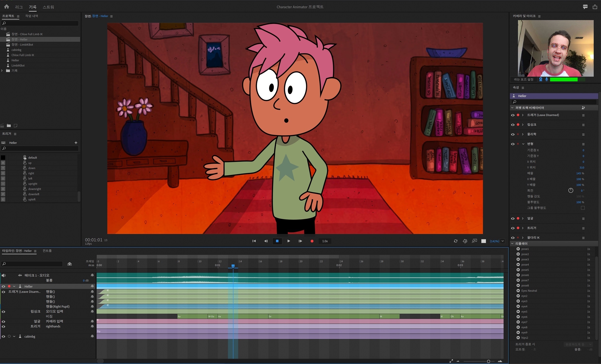Open the 작업 내역 tab
The image size is (601, 364).
pos(32,16)
